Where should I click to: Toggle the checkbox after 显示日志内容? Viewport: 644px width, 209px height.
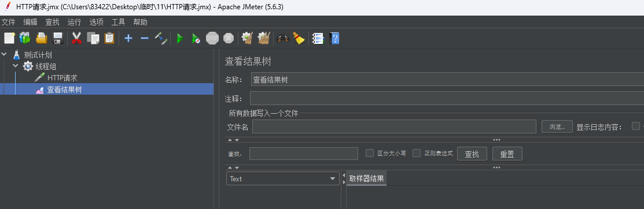pyautogui.click(x=636, y=126)
